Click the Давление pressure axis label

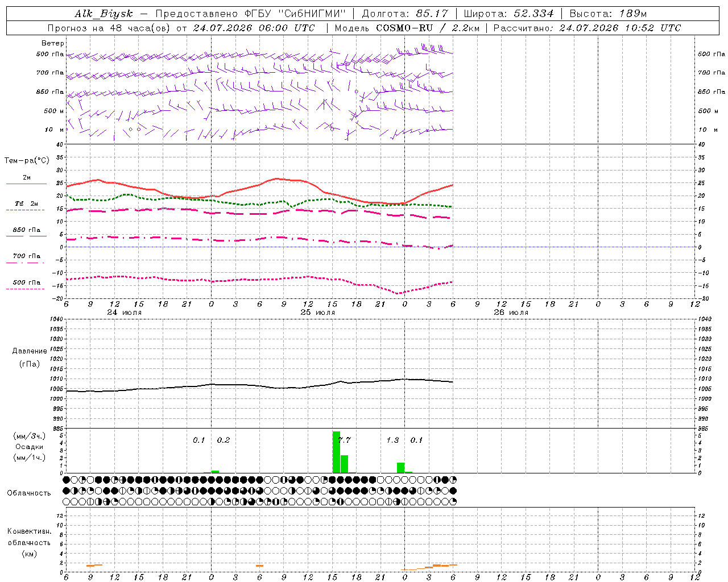click(30, 351)
